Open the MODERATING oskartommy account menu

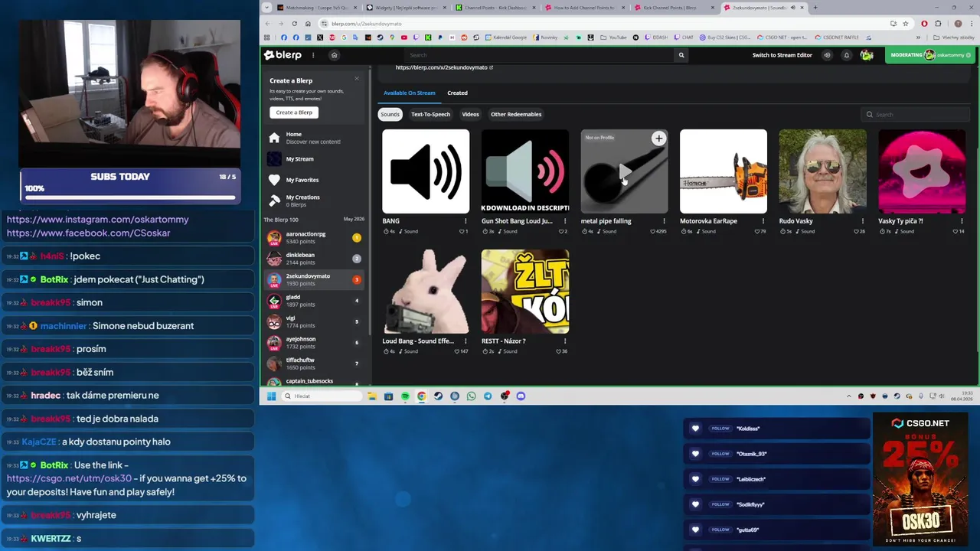pyautogui.click(x=931, y=55)
